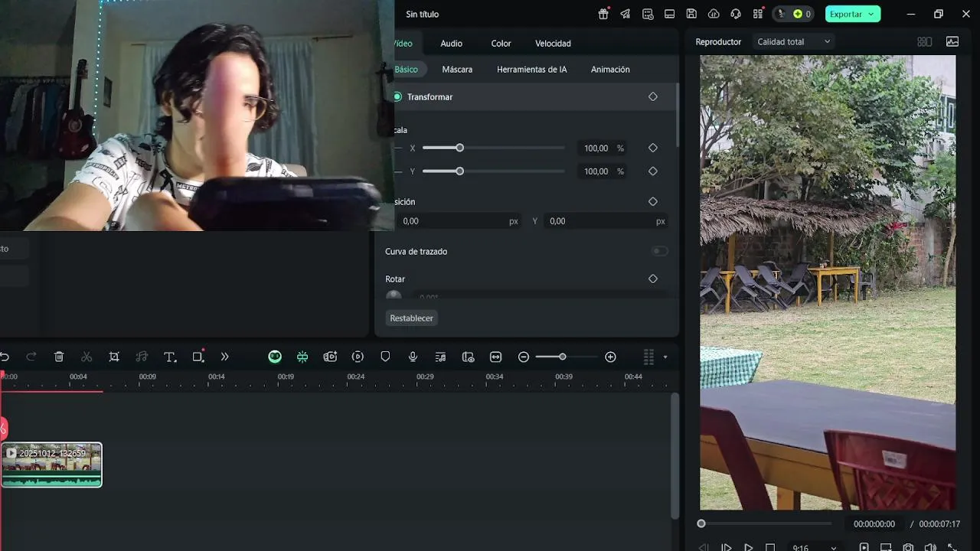Viewport: 980px width, 551px height.
Task: Zoom in timeline with plus button
Action: pos(610,357)
